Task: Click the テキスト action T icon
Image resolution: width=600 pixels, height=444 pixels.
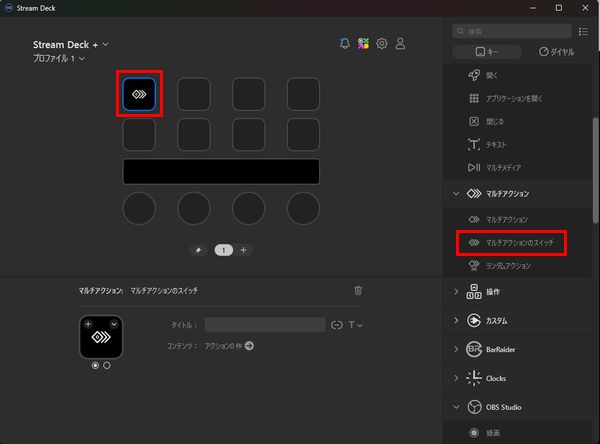Action: pos(474,144)
